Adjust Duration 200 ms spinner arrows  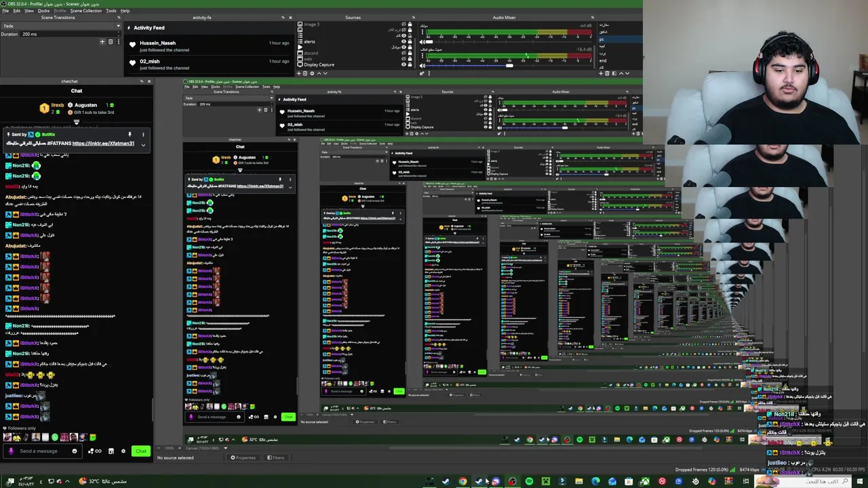119,34
